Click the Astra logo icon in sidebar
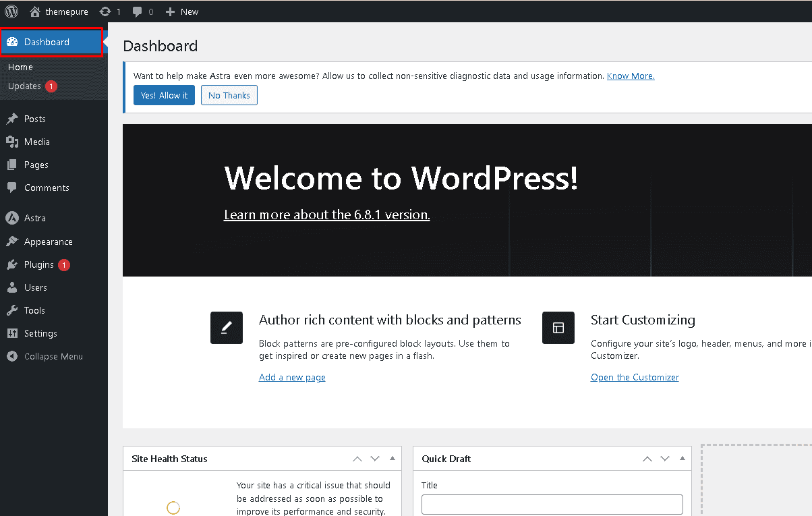The image size is (812, 516). click(12, 218)
